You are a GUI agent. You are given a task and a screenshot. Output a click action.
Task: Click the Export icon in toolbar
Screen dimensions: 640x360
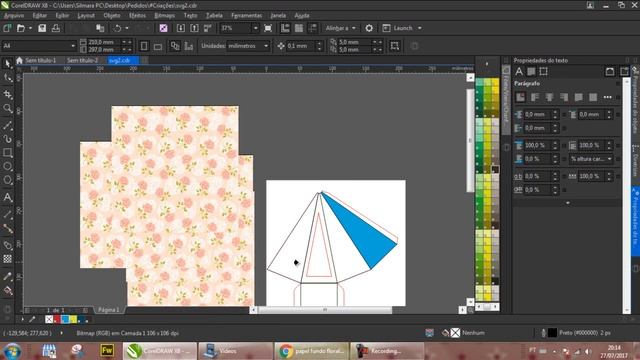[x=194, y=28]
